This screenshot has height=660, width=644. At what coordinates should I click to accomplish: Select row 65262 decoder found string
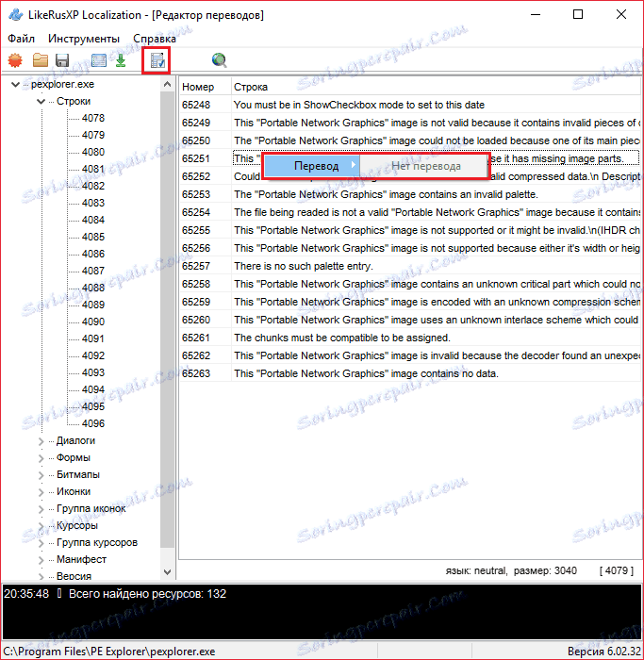410,355
